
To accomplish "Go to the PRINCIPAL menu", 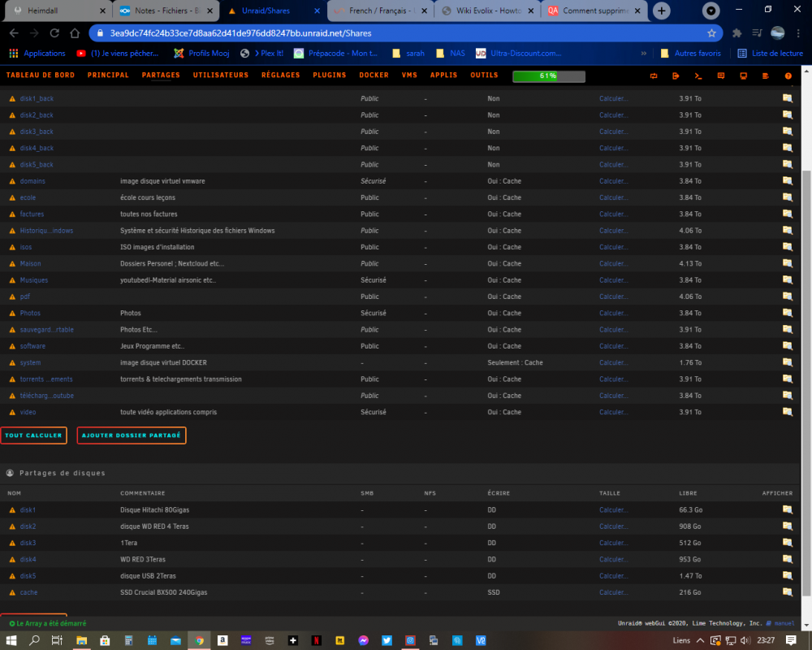I will point(108,76).
